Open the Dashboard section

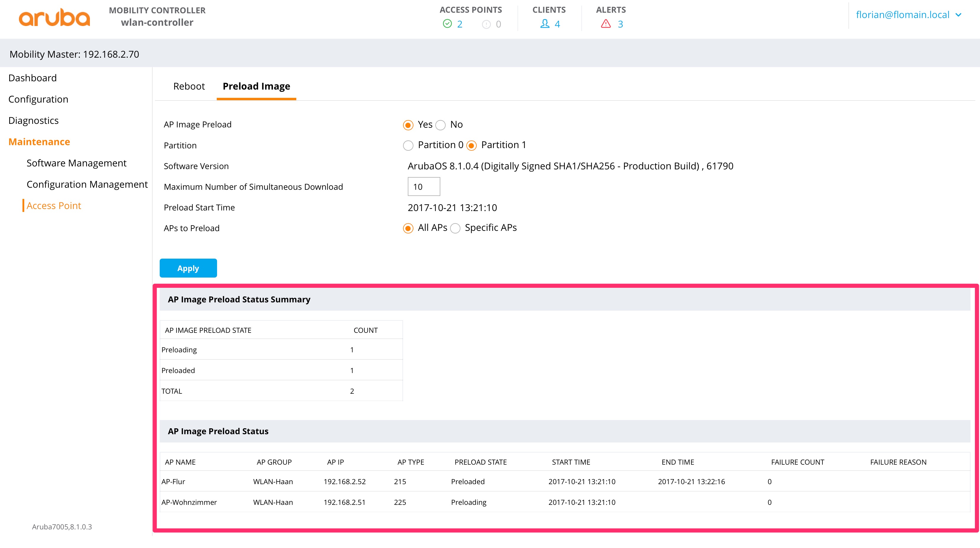pyautogui.click(x=33, y=78)
